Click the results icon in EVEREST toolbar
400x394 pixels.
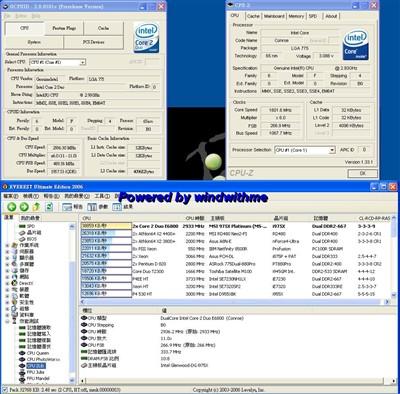(x=117, y=207)
